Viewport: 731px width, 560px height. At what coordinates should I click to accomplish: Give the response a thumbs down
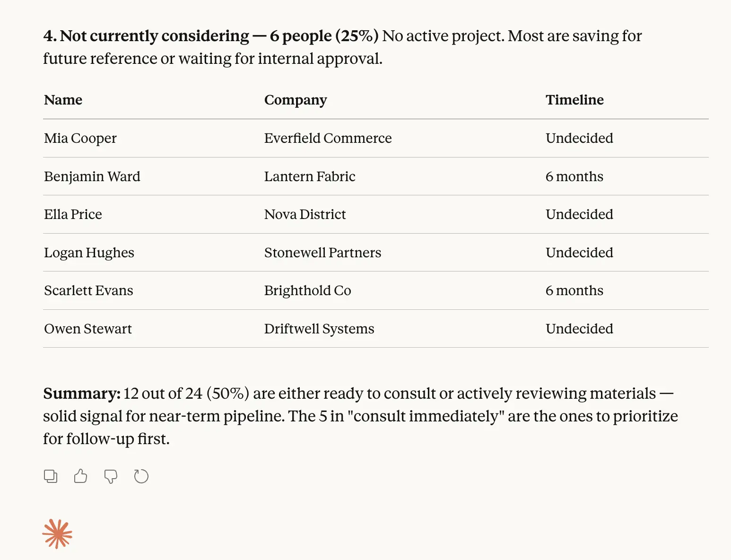(111, 476)
